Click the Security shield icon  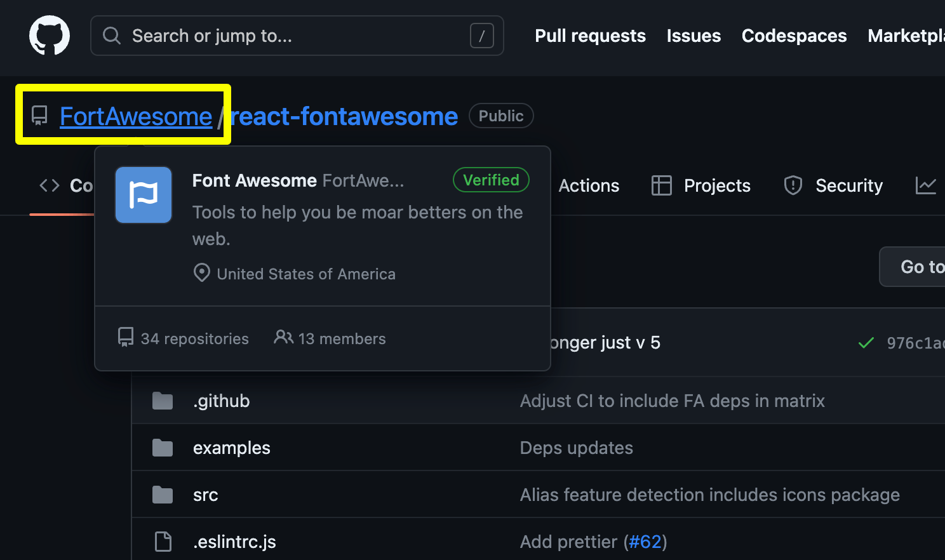tap(793, 185)
